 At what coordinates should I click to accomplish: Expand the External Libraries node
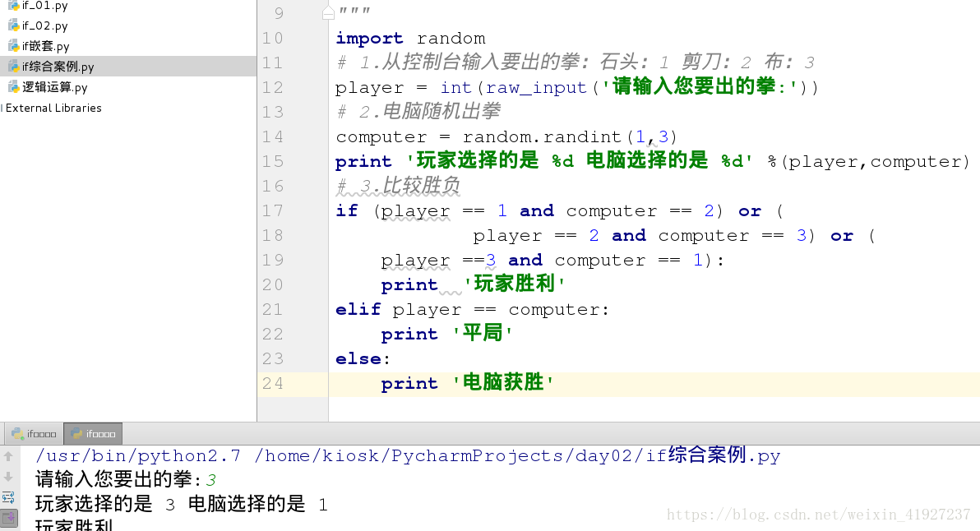tap(4, 108)
